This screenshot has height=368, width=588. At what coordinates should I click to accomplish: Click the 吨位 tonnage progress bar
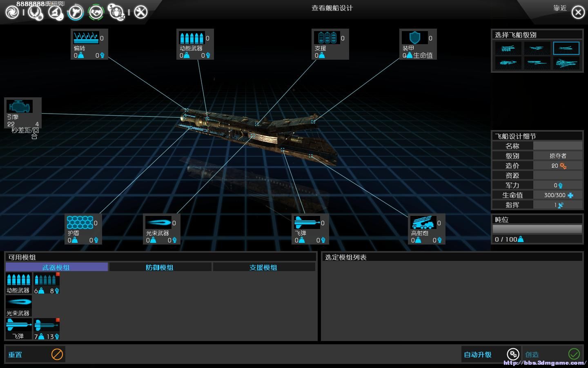[537, 229]
